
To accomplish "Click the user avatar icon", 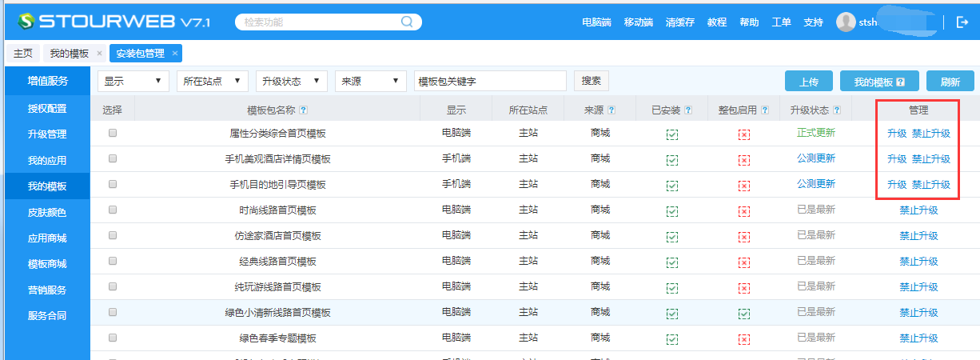I will 846,22.
